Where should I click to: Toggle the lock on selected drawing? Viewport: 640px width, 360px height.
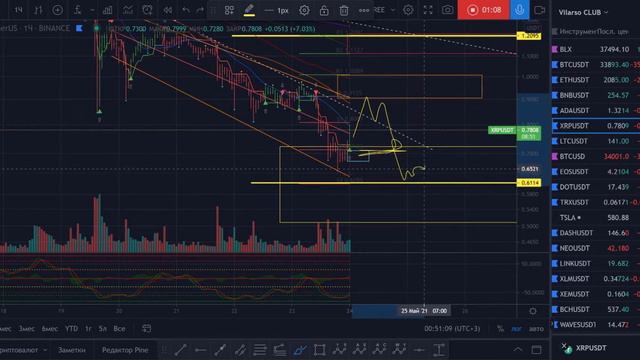pyautogui.click(x=324, y=10)
